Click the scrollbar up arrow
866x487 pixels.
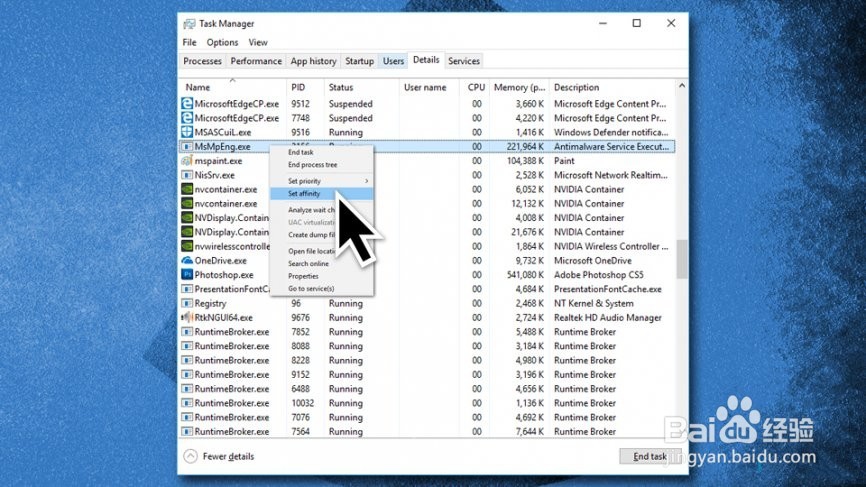[682, 86]
